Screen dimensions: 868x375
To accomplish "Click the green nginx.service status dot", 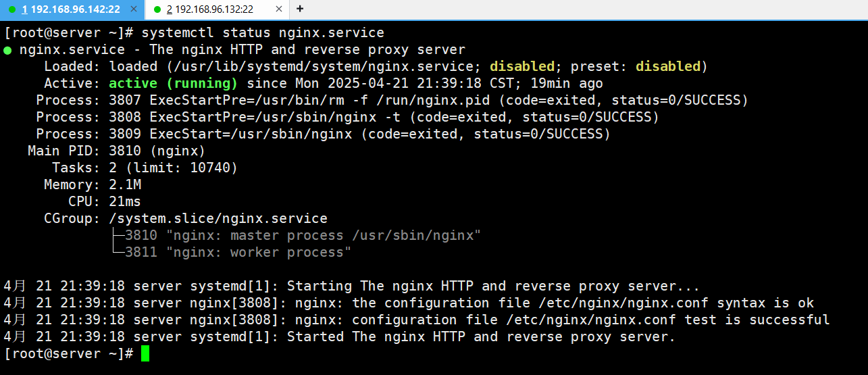I will [7, 50].
